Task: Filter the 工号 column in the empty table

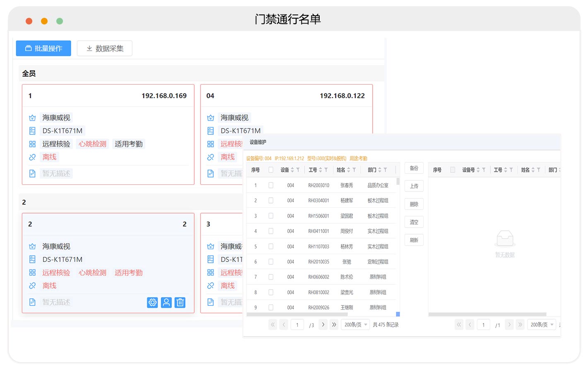Action: click(x=511, y=170)
